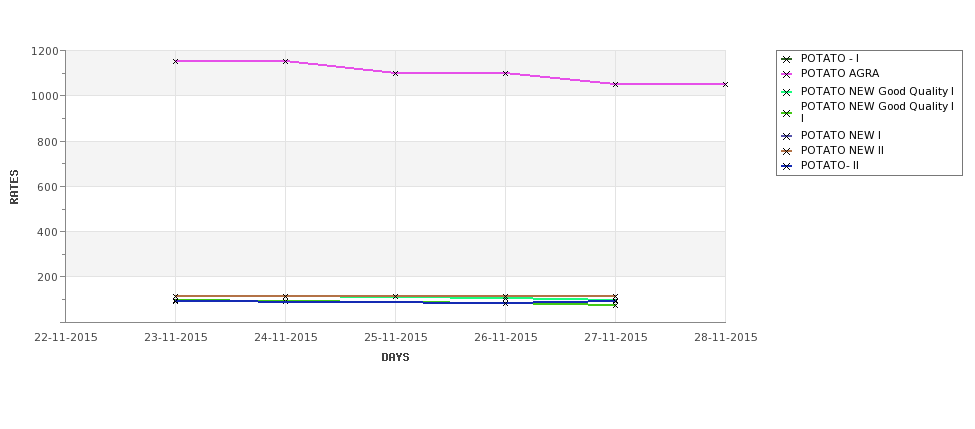This screenshot has width=975, height=429.
Task: Click the POTATO NEW I legend marker
Action: 787,136
